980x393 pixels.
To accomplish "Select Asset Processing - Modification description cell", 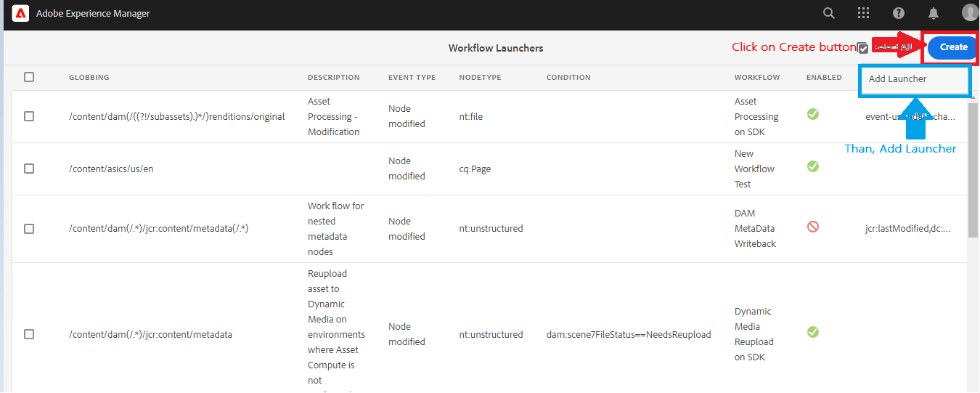I will (x=334, y=117).
